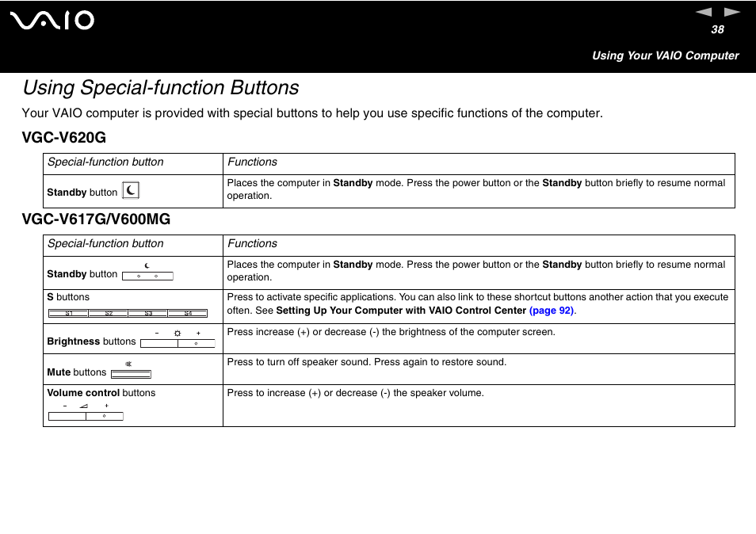756x534 pixels.
Task: Click 'Press to turn off speaker sound' text
Action: tap(300, 362)
